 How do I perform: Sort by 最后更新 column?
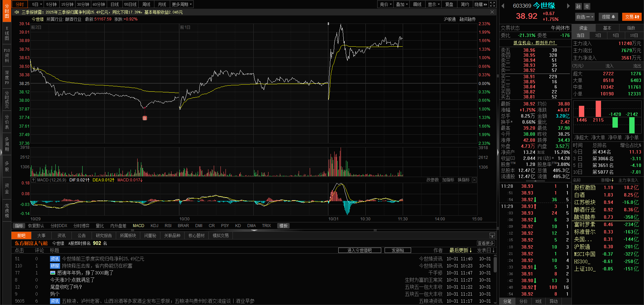(460, 250)
